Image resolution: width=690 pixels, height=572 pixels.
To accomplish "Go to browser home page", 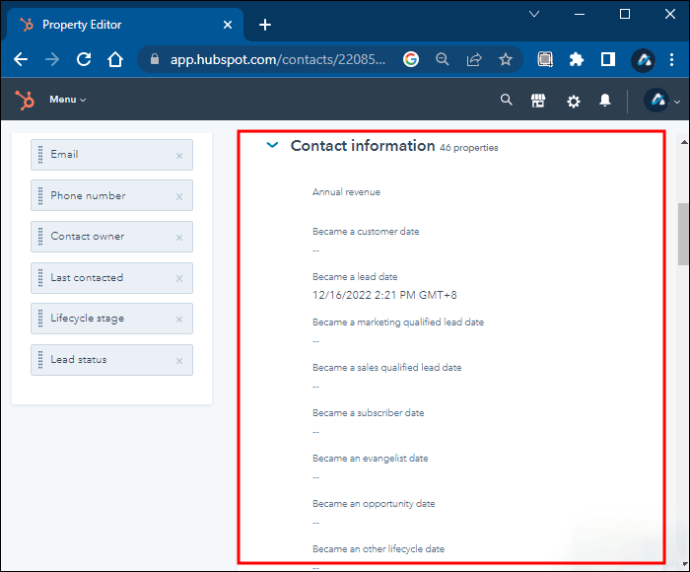I will click(116, 59).
